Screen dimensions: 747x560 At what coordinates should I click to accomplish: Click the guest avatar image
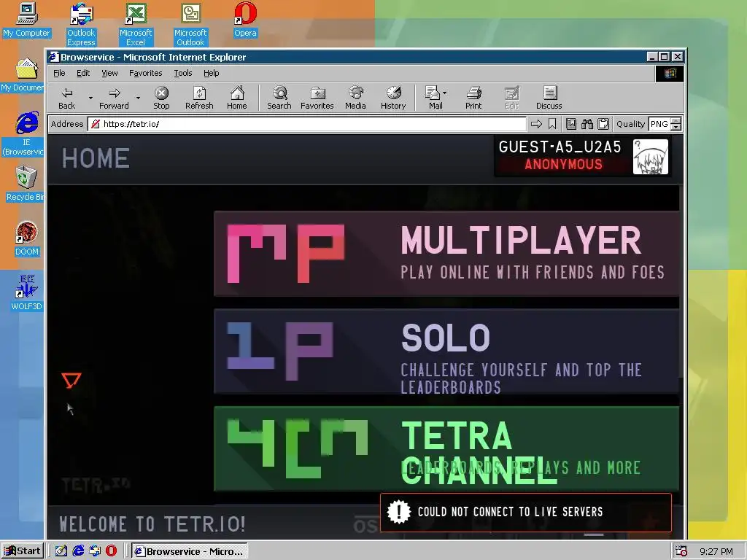[650, 157]
